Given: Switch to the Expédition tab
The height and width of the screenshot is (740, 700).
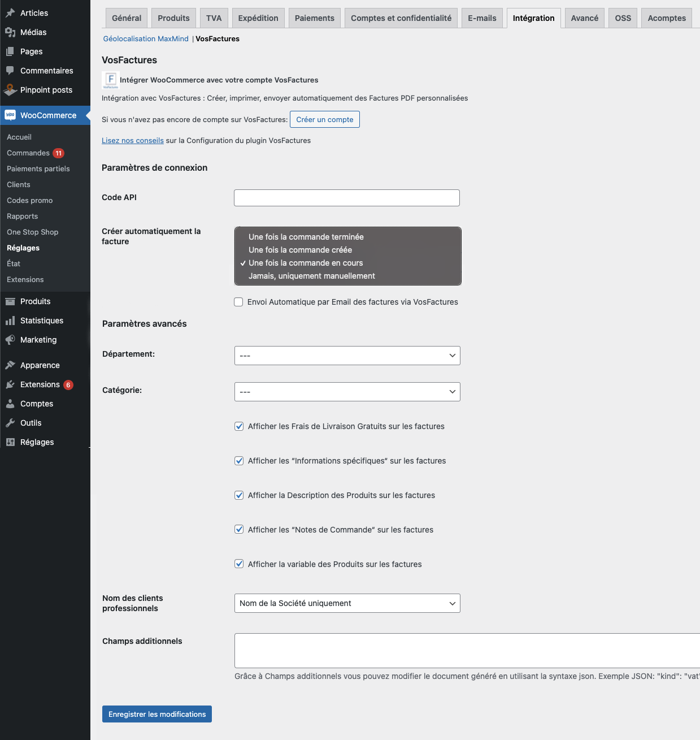Looking at the screenshot, I should coord(258,18).
